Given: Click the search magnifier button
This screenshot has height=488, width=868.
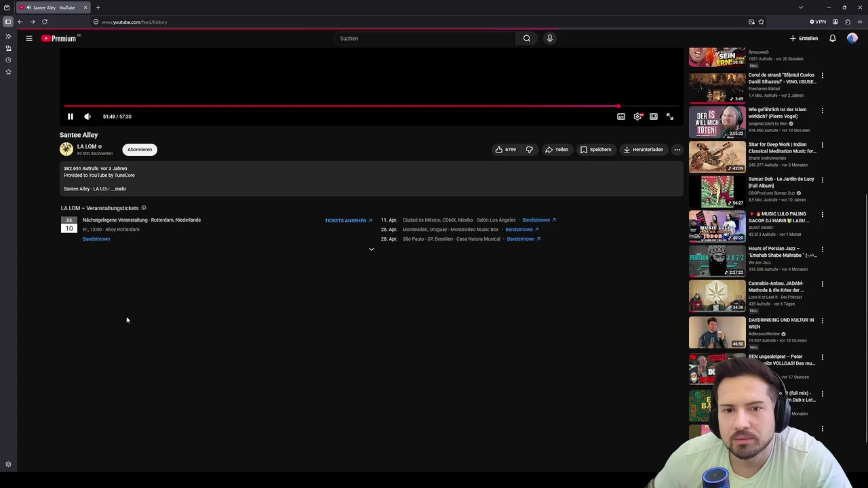Looking at the screenshot, I should [x=527, y=39].
